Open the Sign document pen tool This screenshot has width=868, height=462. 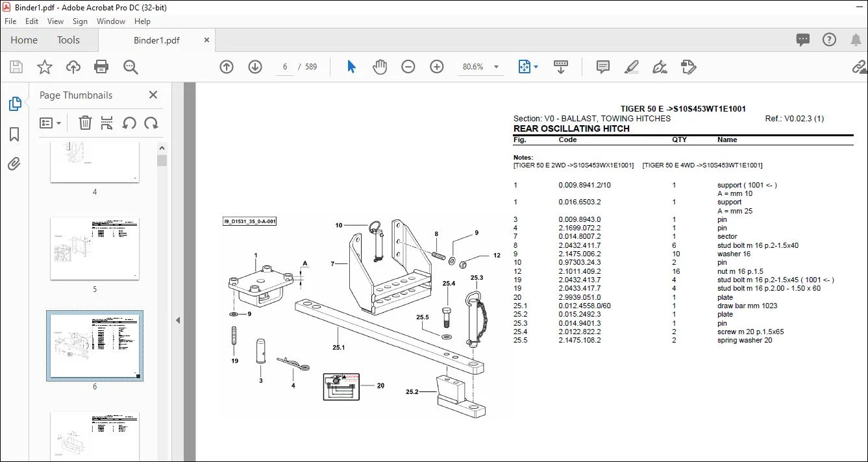coord(660,67)
